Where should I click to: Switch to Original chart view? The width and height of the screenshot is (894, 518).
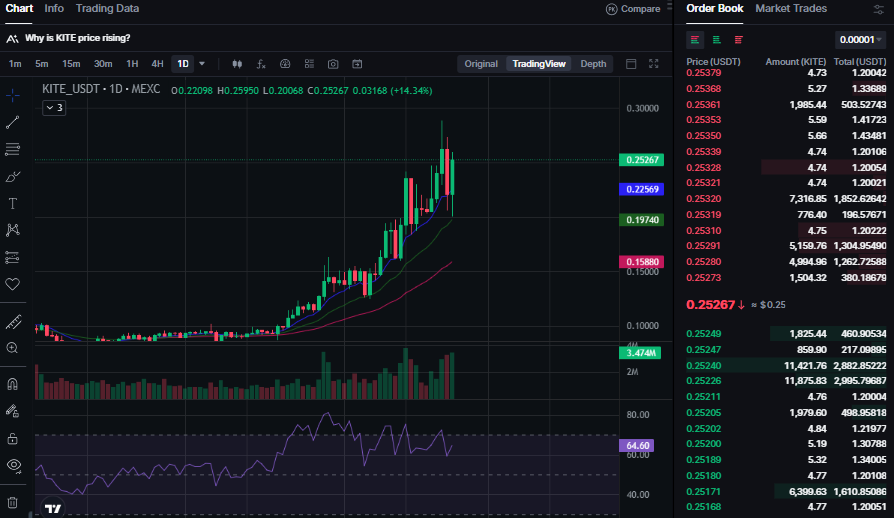pos(481,64)
